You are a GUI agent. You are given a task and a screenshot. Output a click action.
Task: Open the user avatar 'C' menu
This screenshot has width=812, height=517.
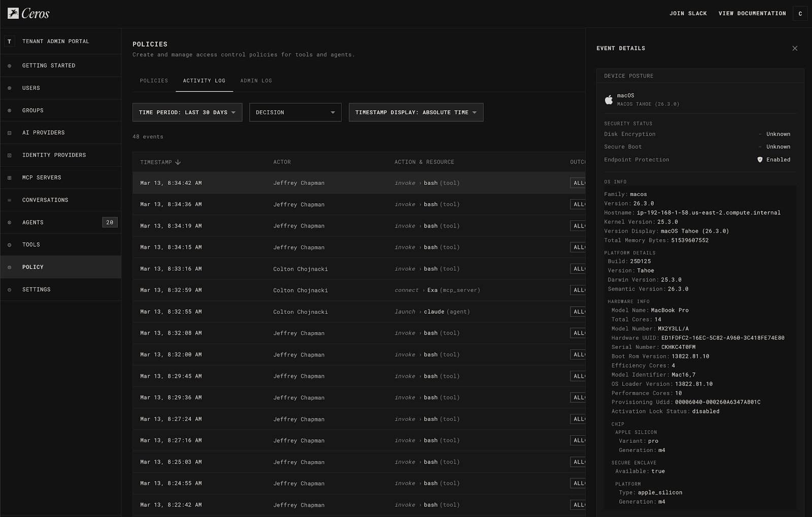[800, 14]
